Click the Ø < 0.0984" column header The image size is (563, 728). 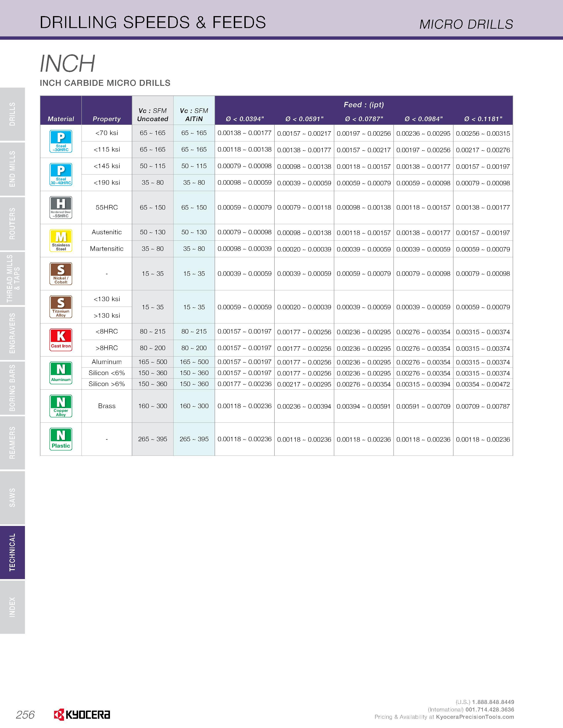click(424, 119)
